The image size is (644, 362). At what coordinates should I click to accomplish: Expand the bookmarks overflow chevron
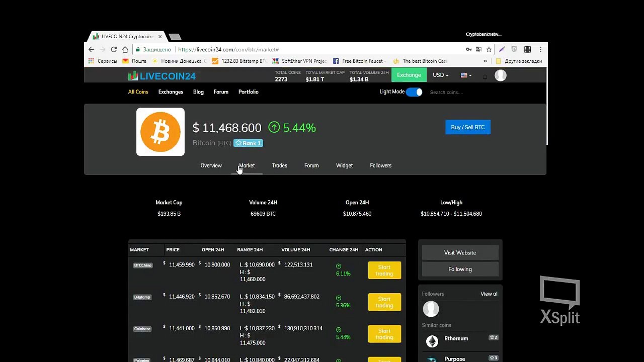tap(485, 61)
